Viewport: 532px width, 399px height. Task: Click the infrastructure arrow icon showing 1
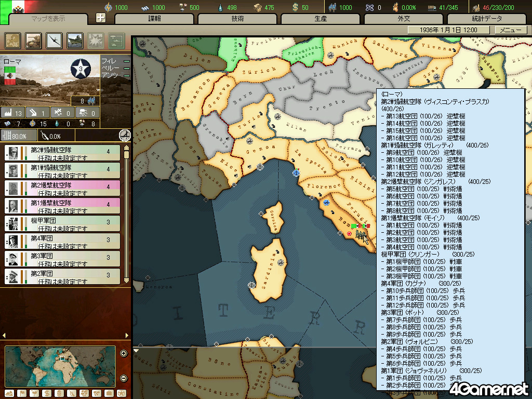point(33,113)
